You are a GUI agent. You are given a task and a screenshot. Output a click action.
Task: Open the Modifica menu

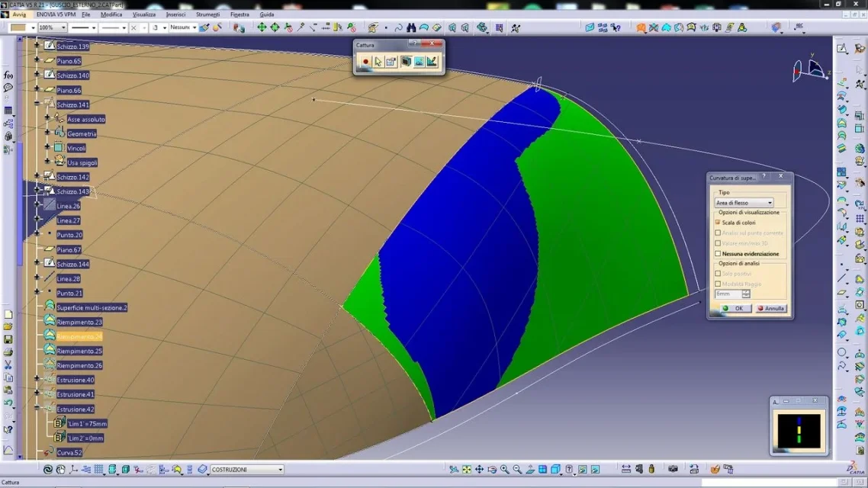pyautogui.click(x=111, y=14)
